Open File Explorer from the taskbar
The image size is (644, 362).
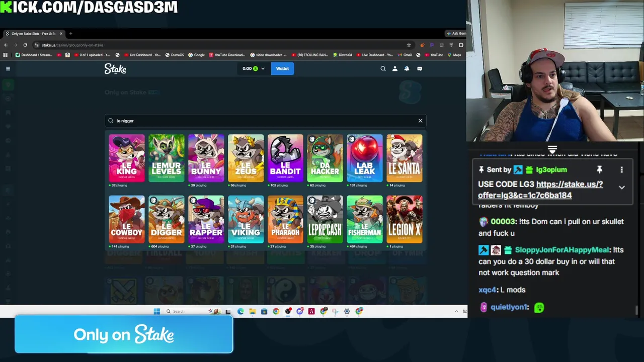252,311
